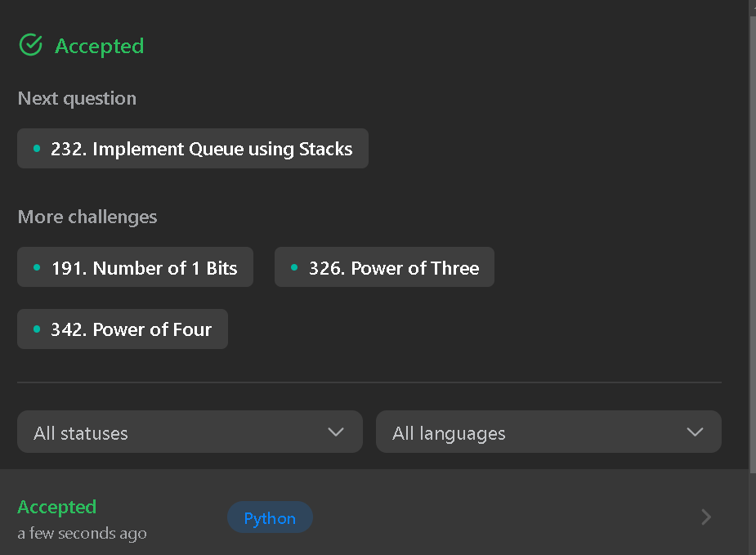Click the All statuses dropdown chevron
Viewport: 756px width, 555px height.
336,432
